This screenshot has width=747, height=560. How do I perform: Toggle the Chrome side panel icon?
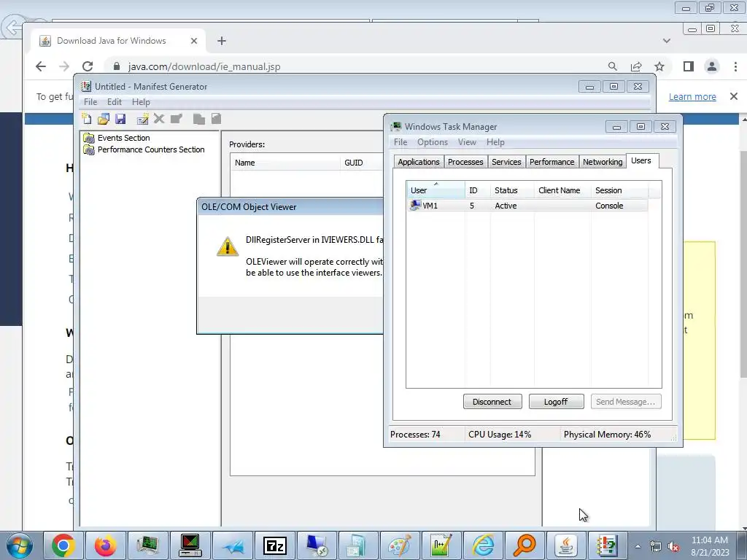pyautogui.click(x=689, y=66)
